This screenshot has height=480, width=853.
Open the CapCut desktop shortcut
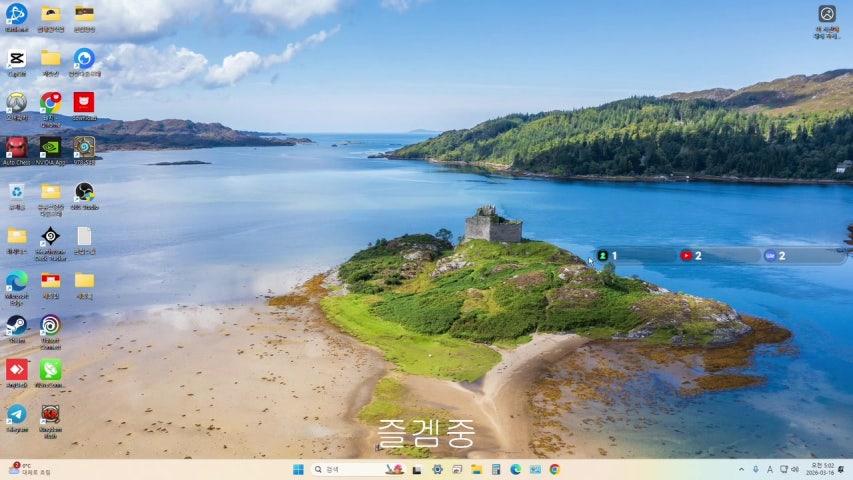click(17, 59)
